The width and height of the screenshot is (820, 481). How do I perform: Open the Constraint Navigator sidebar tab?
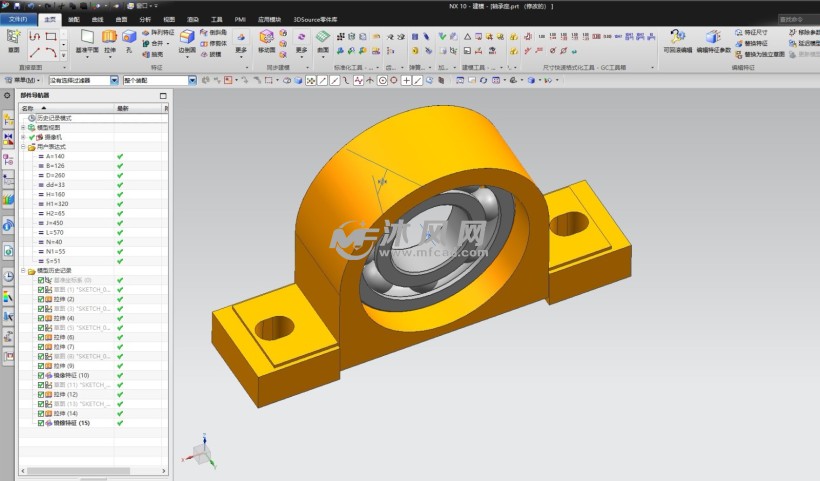tap(8, 139)
